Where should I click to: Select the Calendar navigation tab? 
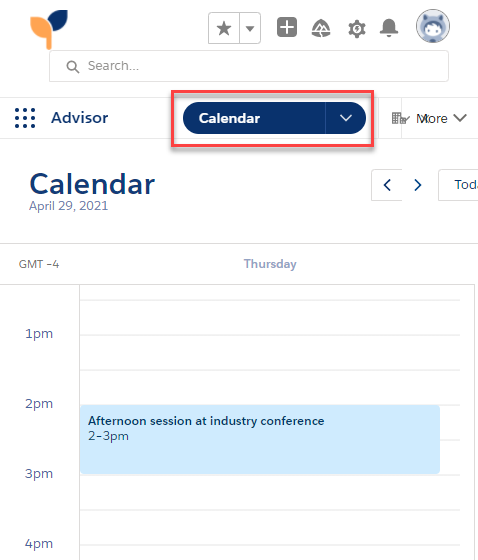[x=254, y=118]
